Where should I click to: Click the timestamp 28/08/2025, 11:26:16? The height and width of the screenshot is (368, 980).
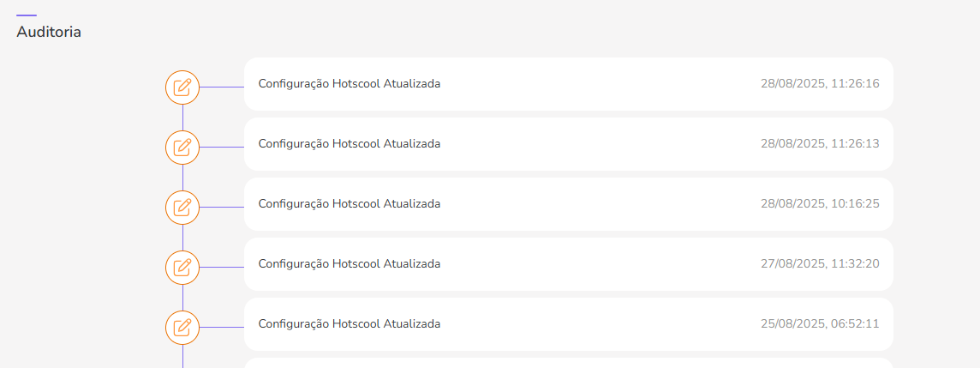820,84
